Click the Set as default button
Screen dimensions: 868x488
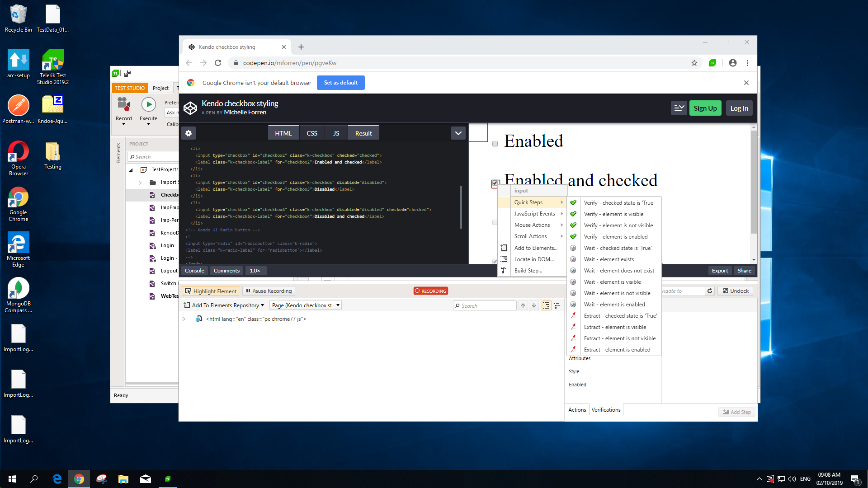click(x=340, y=83)
